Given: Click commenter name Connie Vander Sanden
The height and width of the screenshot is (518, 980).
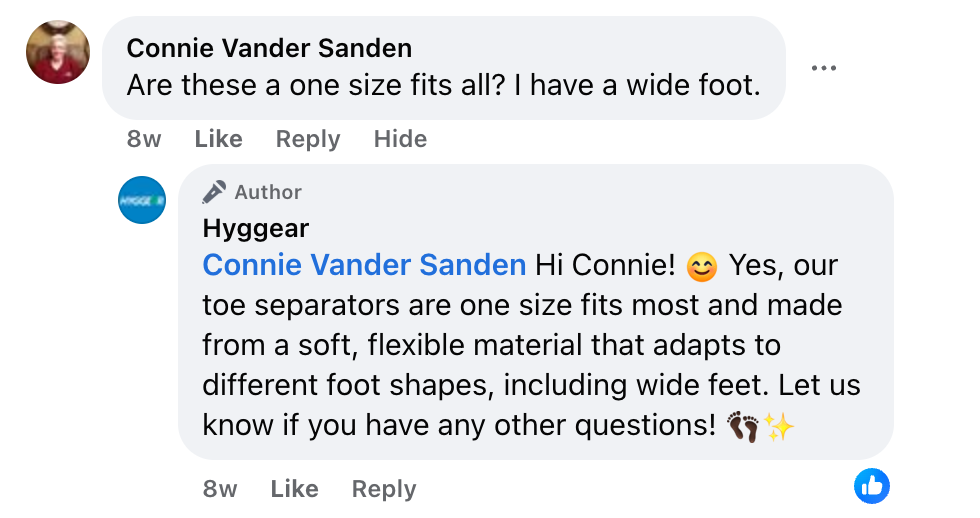Looking at the screenshot, I should pos(269,48).
